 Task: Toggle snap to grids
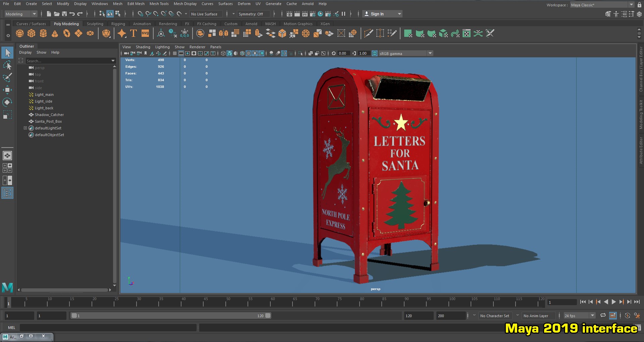(x=140, y=14)
